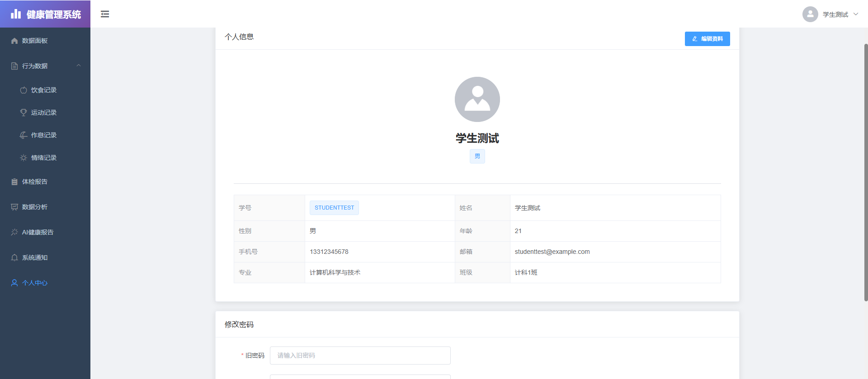Click the 旧密码 input field

pos(360,356)
